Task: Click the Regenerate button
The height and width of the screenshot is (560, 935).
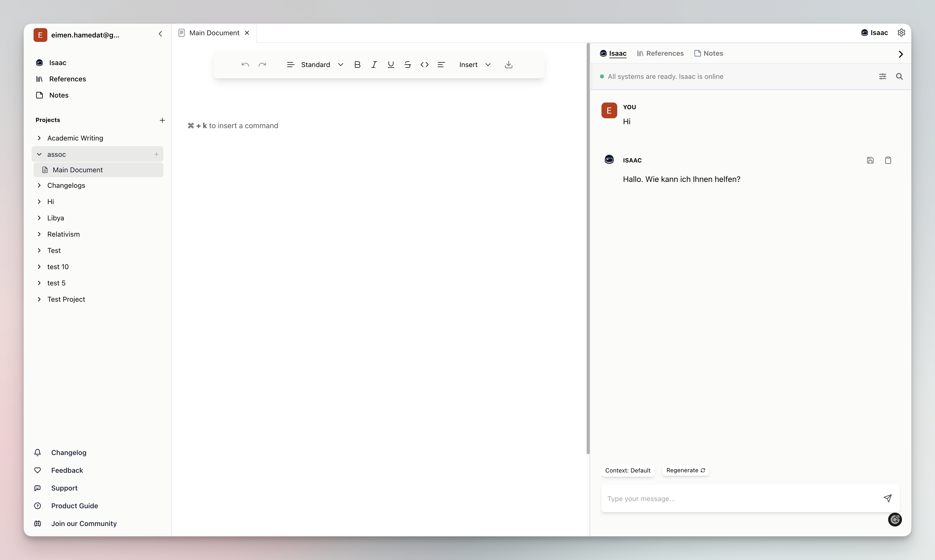Action: pyautogui.click(x=685, y=470)
